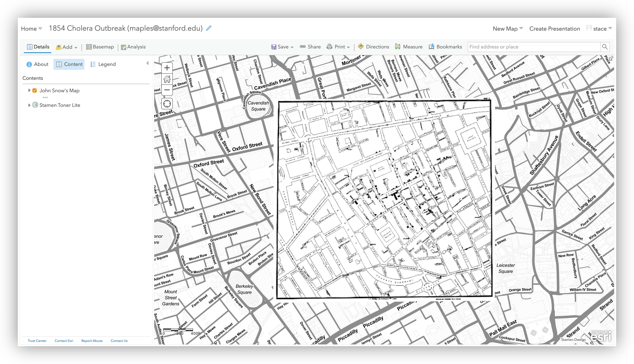
Task: Go to default map extent home
Action: 167,79
